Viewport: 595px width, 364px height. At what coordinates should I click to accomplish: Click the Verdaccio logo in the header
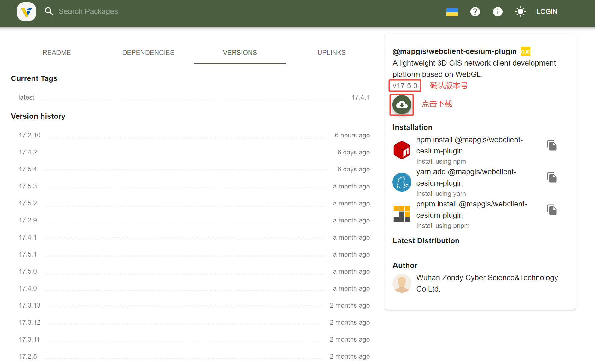[27, 12]
